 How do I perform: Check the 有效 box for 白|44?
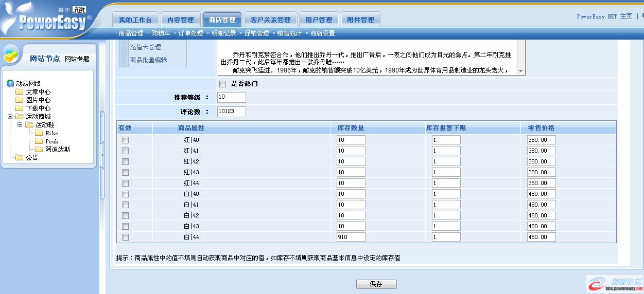(125, 237)
